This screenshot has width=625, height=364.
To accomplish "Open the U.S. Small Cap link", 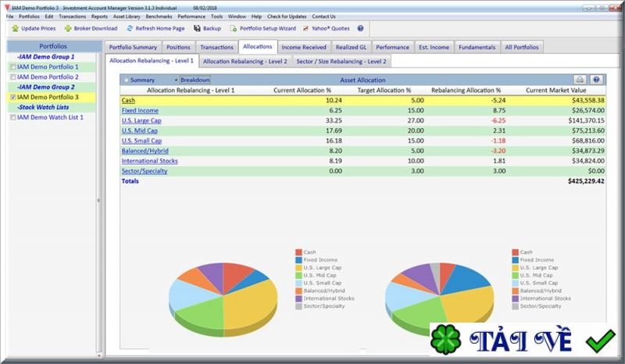I will 141,141.
